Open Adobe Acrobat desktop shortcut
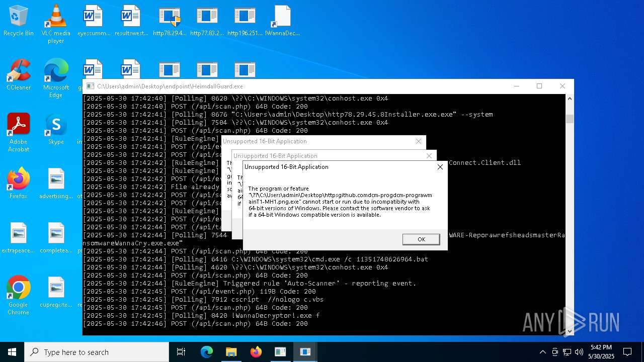 19,133
